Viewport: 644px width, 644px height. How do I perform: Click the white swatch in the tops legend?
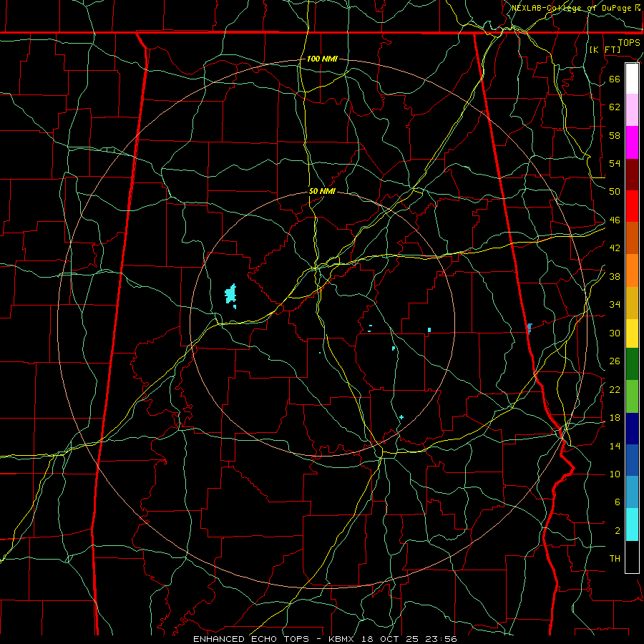632,79
